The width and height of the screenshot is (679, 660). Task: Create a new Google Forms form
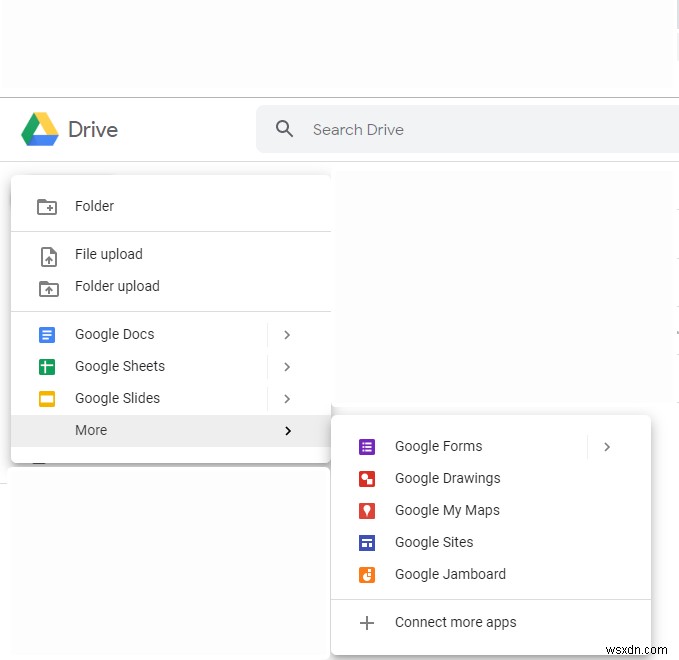[459, 446]
